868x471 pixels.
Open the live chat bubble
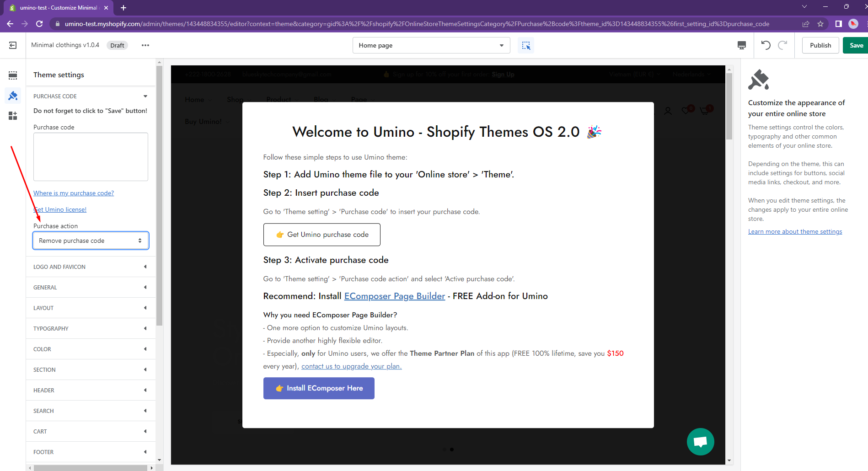[700, 442]
